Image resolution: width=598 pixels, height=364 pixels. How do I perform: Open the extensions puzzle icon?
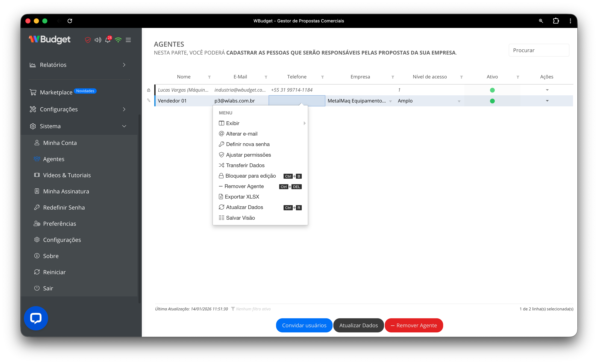click(x=556, y=21)
